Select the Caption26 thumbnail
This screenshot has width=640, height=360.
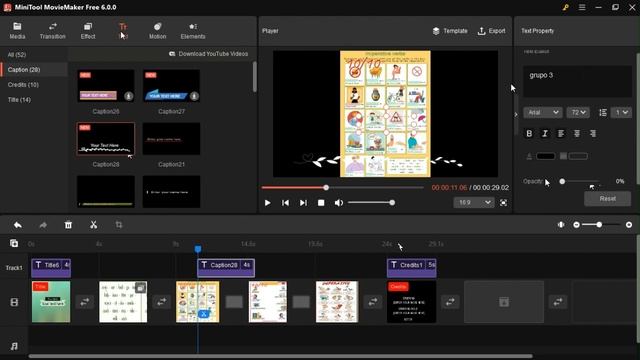106,86
